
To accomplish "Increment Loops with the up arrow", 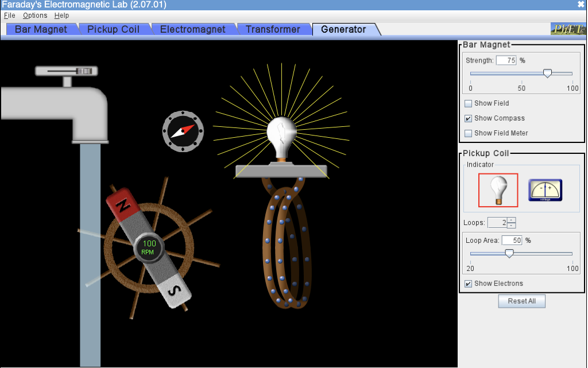I will (x=511, y=220).
